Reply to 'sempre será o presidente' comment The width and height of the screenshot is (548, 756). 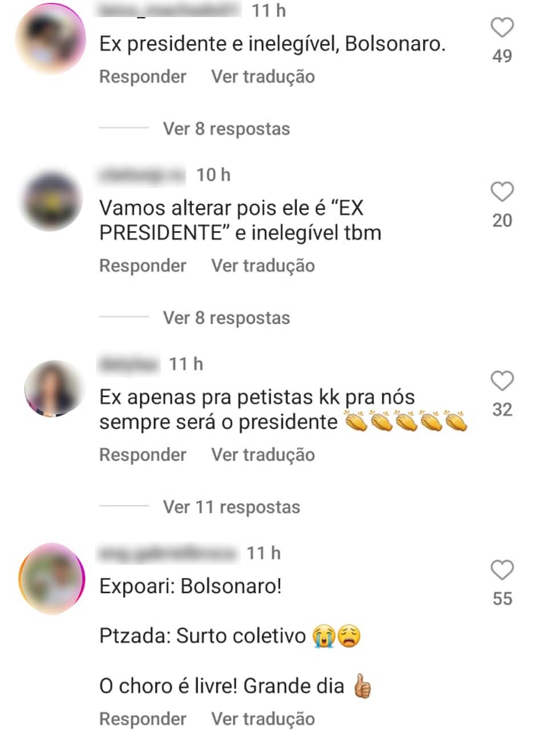(x=143, y=455)
